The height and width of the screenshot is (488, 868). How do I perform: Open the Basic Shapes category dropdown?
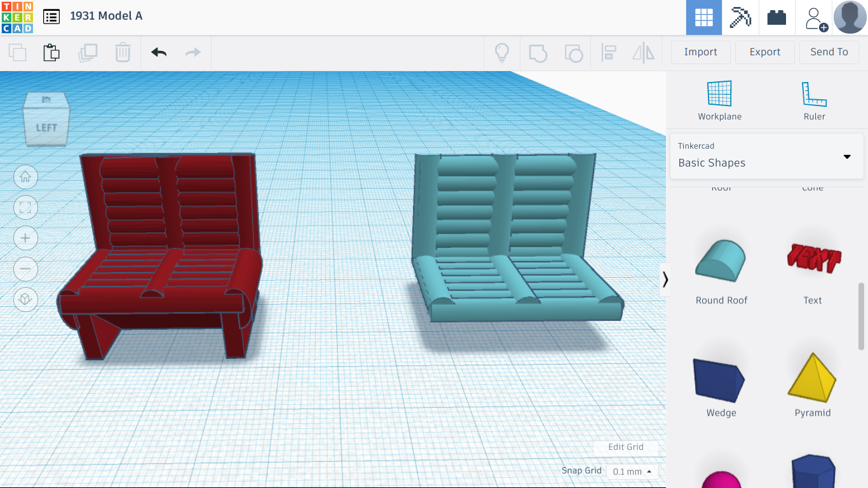coord(767,156)
